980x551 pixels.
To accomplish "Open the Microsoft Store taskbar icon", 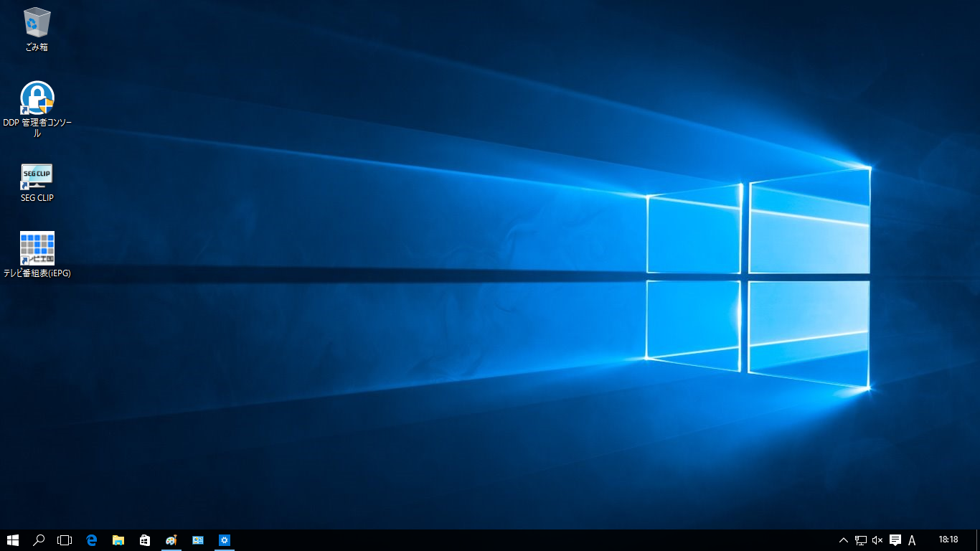I will click(x=145, y=540).
